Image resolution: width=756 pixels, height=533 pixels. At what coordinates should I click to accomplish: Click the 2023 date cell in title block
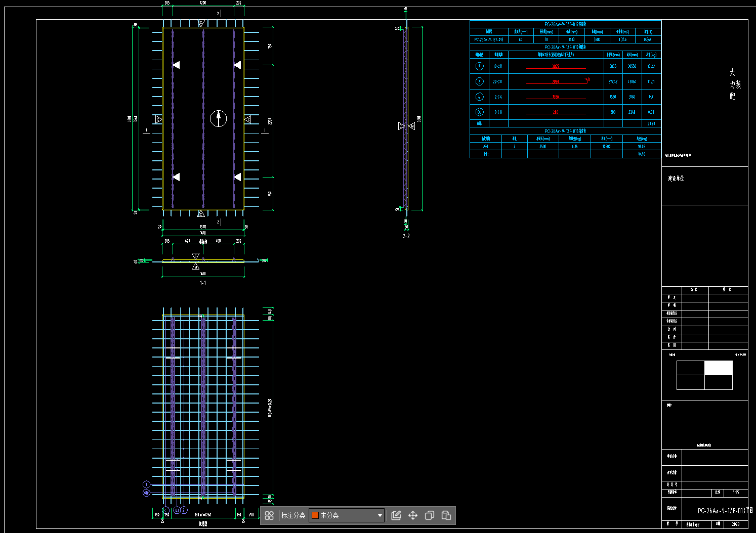736,524
